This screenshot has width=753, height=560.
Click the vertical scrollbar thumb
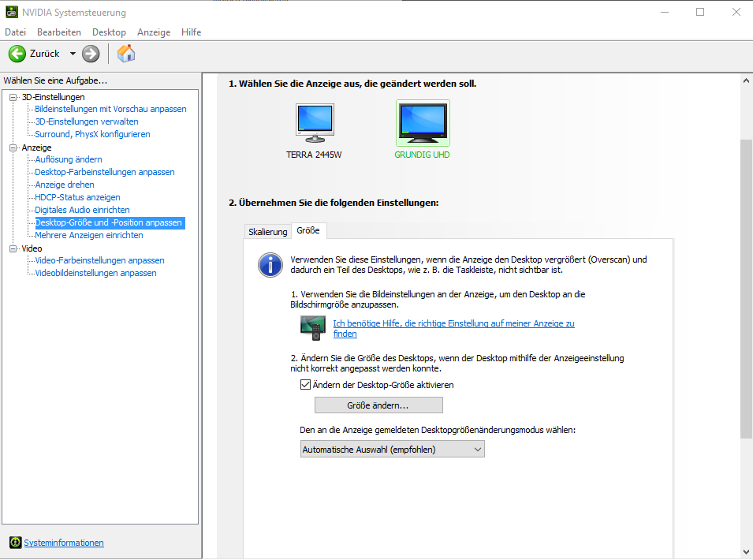pyautogui.click(x=746, y=288)
